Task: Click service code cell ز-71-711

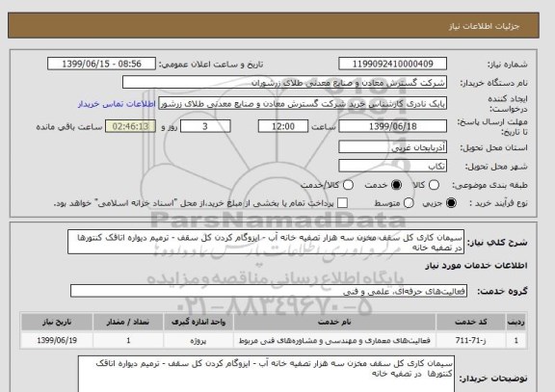Action: pyautogui.click(x=471, y=340)
